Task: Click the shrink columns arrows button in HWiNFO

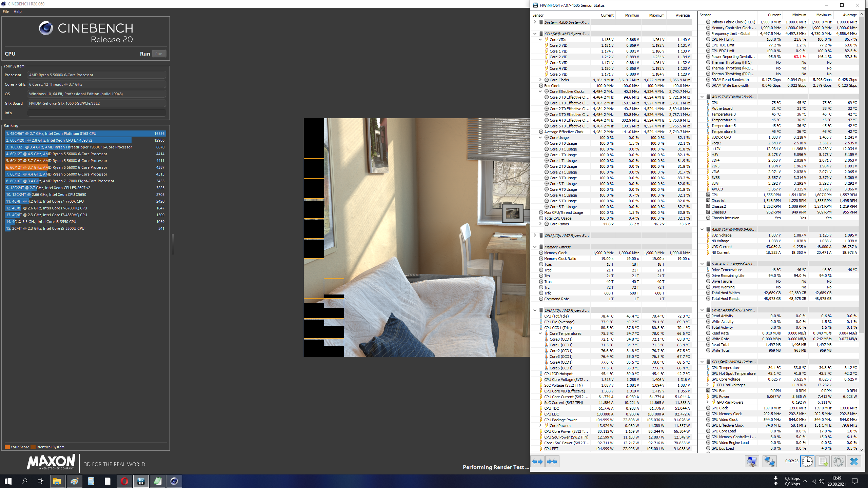Action: pos(552,462)
